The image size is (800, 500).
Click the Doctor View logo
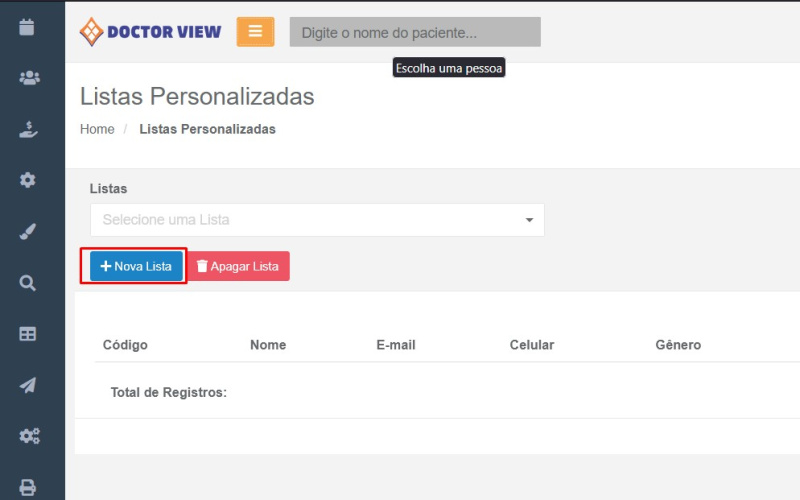[151, 32]
